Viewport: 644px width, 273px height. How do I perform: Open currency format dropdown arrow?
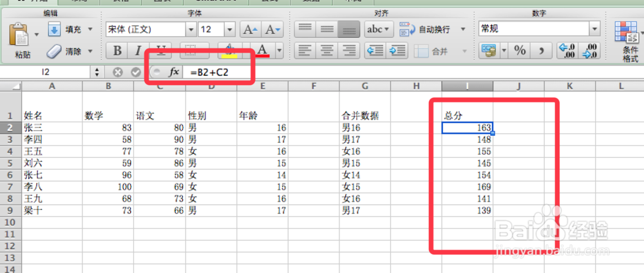pos(504,51)
